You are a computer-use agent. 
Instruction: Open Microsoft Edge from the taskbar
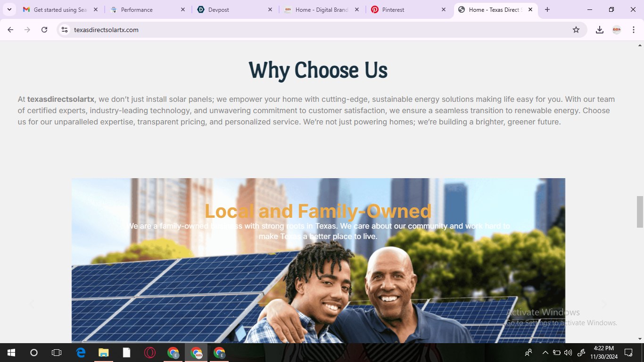tap(81, 353)
